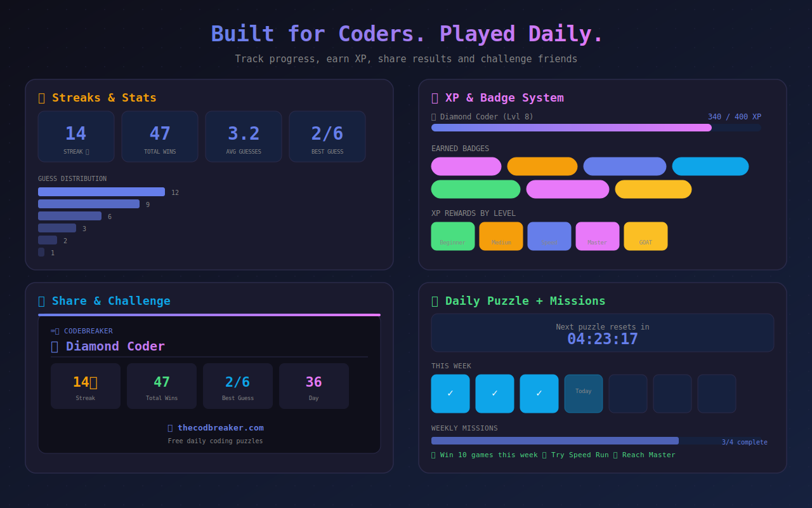
Task: Click the 04:23:17 puzzle reset countdown
Action: (603, 339)
